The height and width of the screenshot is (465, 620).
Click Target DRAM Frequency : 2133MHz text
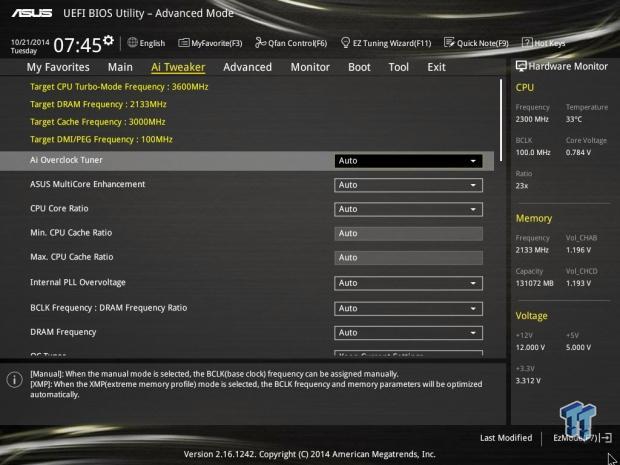(x=98, y=104)
